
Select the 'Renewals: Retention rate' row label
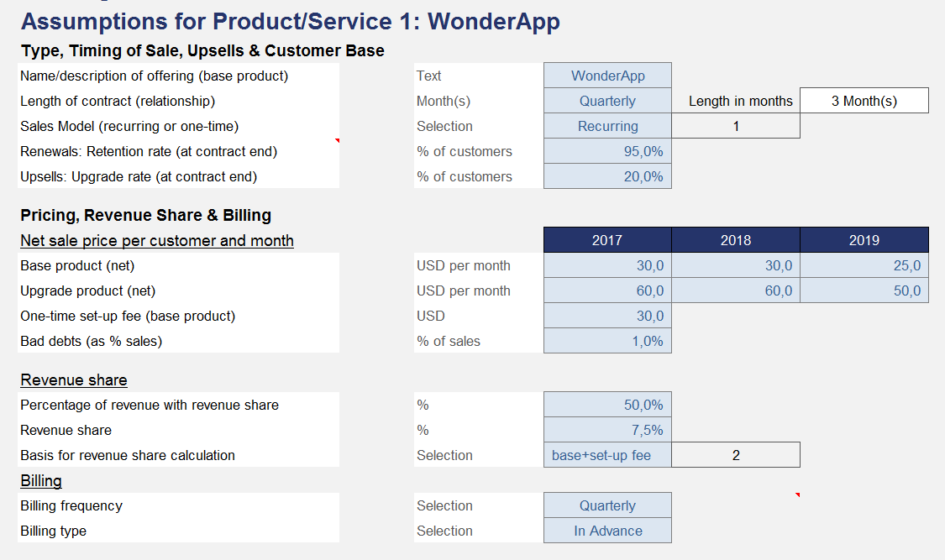[149, 152]
